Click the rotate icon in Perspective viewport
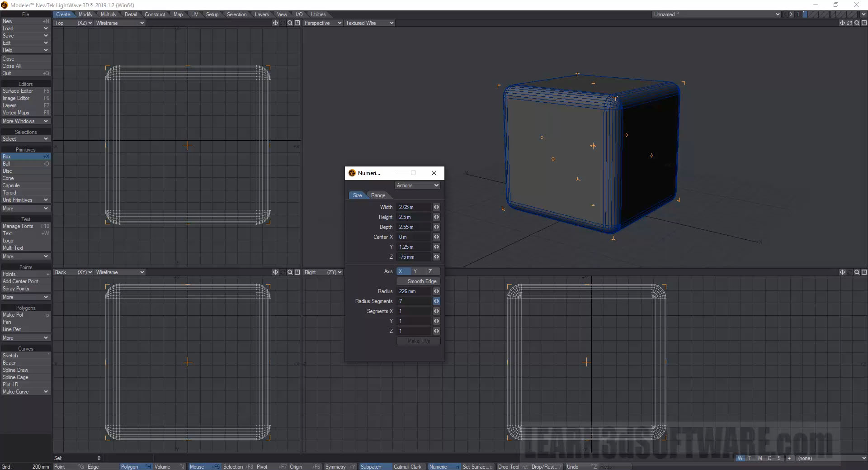The height and width of the screenshot is (470, 868). pos(849,23)
